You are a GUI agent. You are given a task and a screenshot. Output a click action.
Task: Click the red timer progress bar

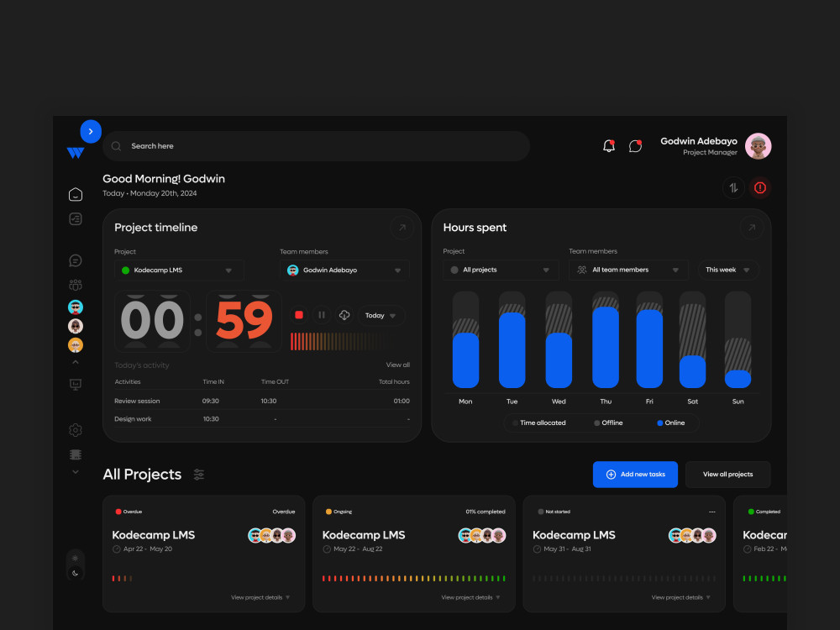[x=343, y=341]
